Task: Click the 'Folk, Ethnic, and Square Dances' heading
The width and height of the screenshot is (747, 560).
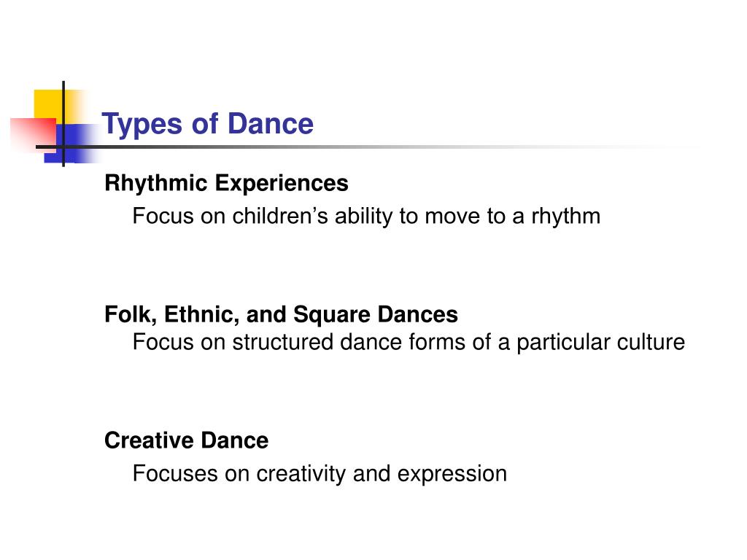Action: [281, 315]
